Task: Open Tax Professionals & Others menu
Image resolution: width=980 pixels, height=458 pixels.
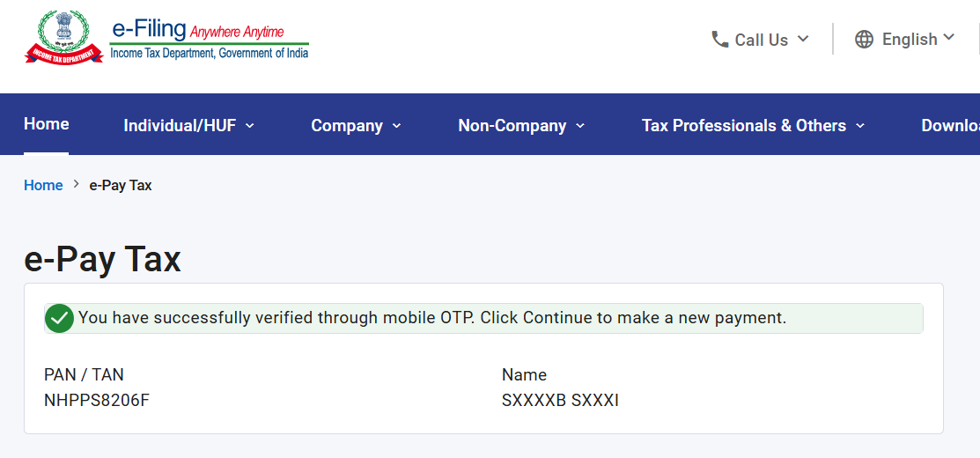Action: click(x=753, y=126)
